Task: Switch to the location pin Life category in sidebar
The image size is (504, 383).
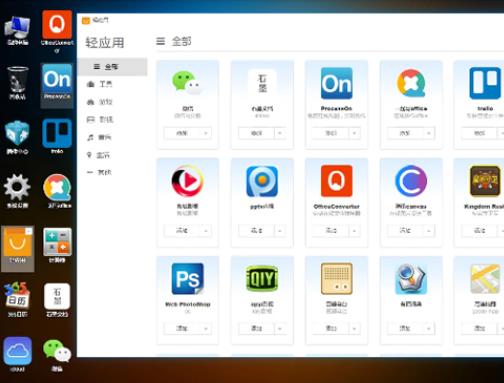Action: tap(112, 155)
